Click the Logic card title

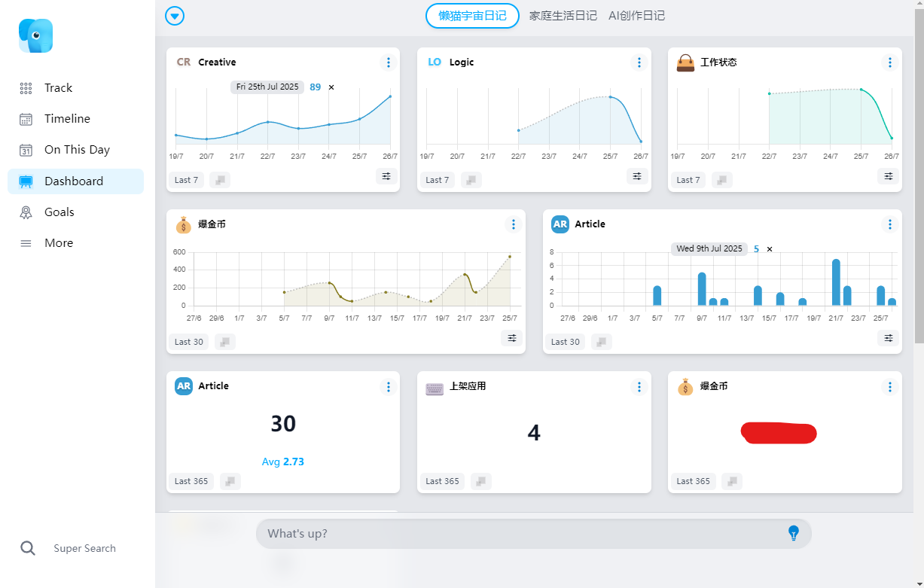point(462,62)
